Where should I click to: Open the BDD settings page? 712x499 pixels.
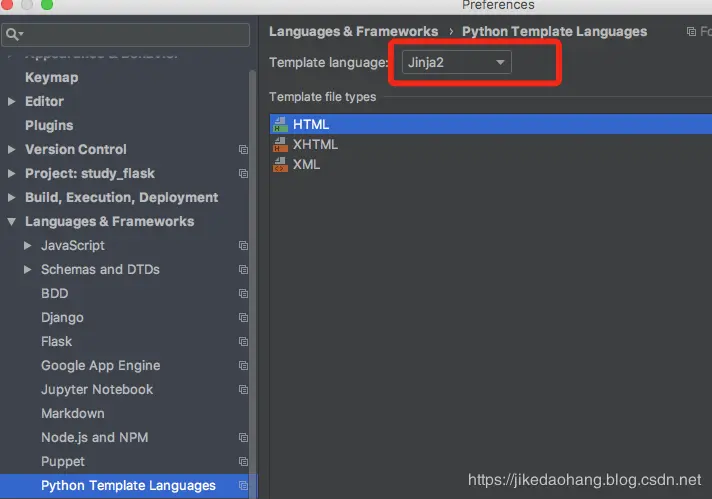pos(54,294)
